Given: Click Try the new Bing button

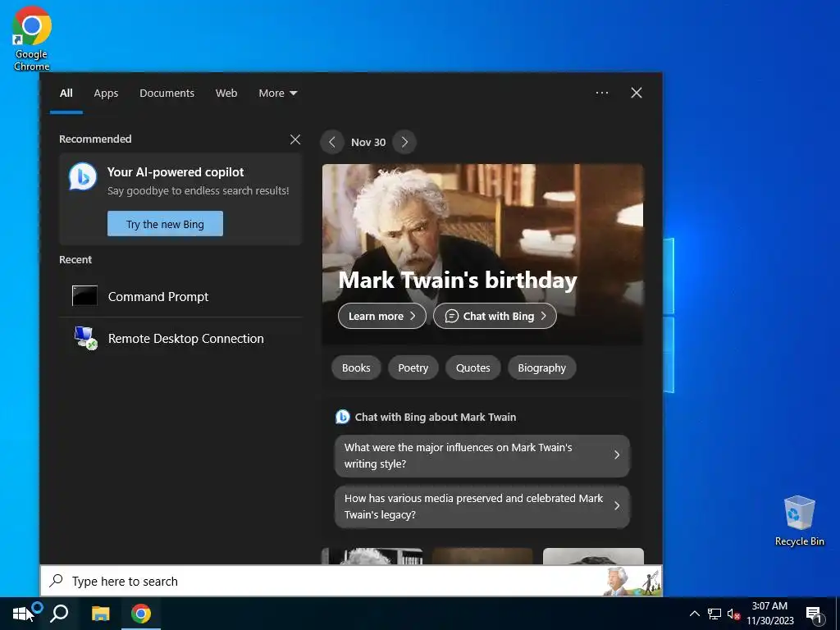Looking at the screenshot, I should 165,223.
